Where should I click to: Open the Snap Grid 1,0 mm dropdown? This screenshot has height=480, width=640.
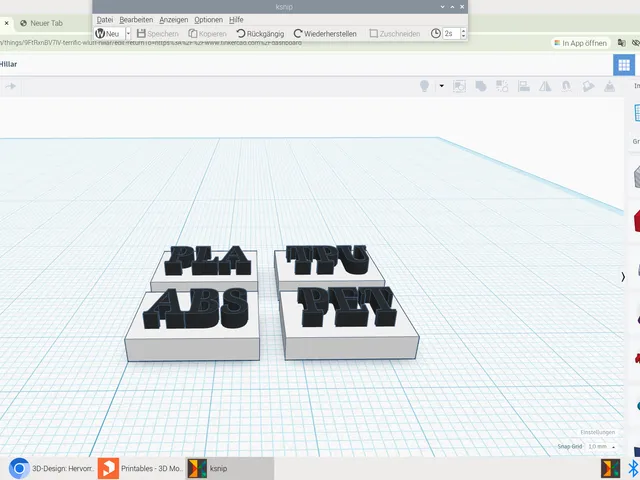click(x=601, y=447)
